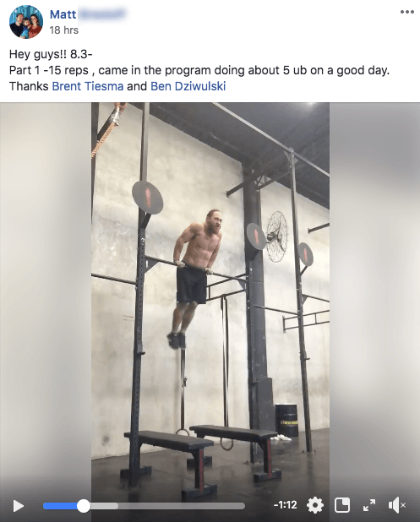Open video quality settings gear
The height and width of the screenshot is (522, 420).
(314, 505)
